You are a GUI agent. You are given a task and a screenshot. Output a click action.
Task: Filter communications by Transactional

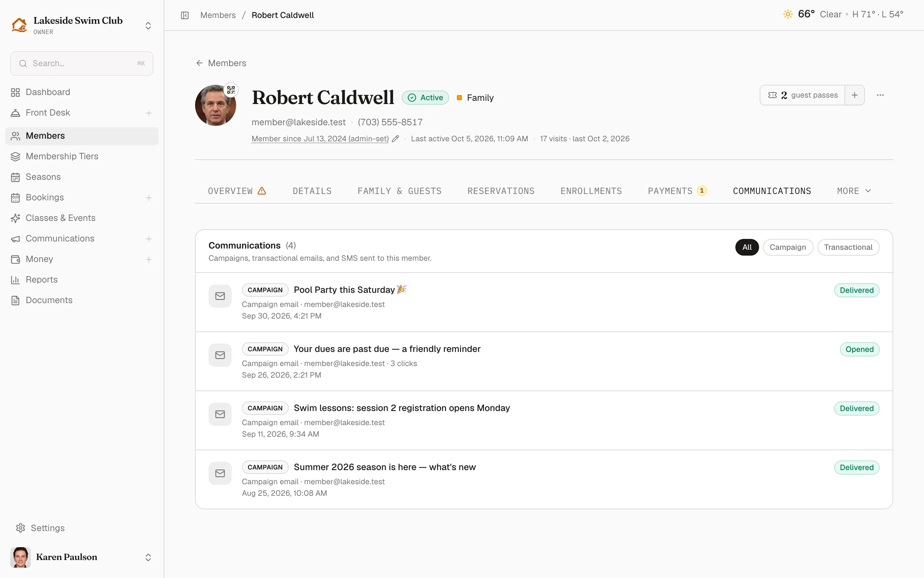point(848,247)
